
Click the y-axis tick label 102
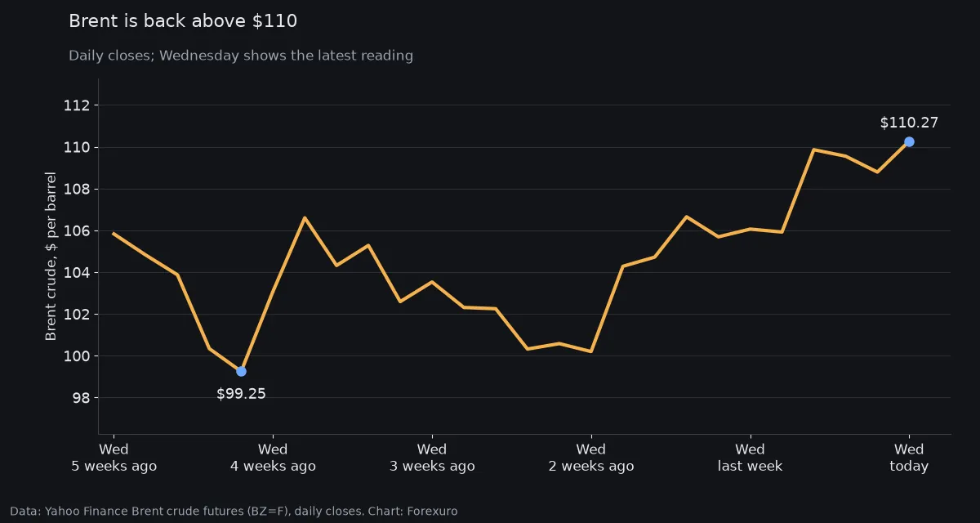[76, 314]
